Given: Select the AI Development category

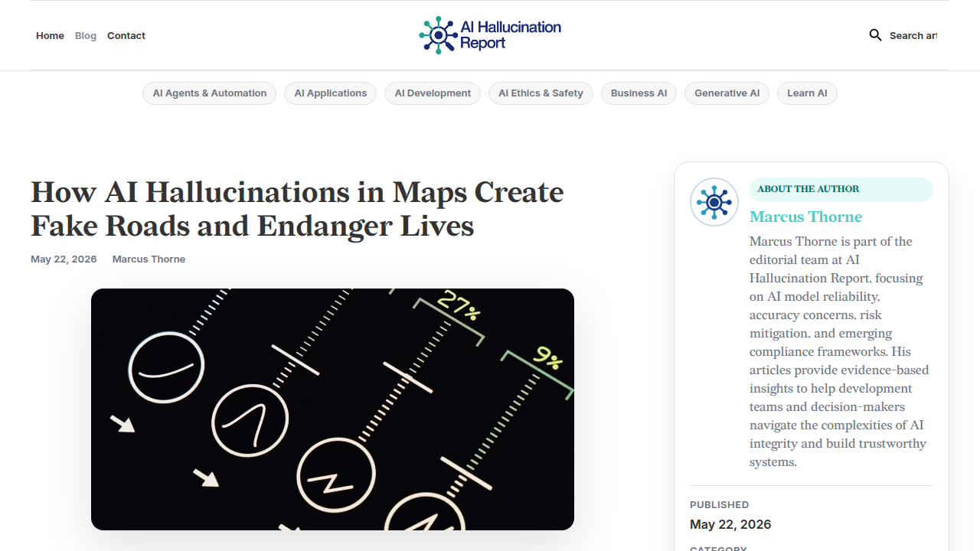Looking at the screenshot, I should [x=433, y=93].
